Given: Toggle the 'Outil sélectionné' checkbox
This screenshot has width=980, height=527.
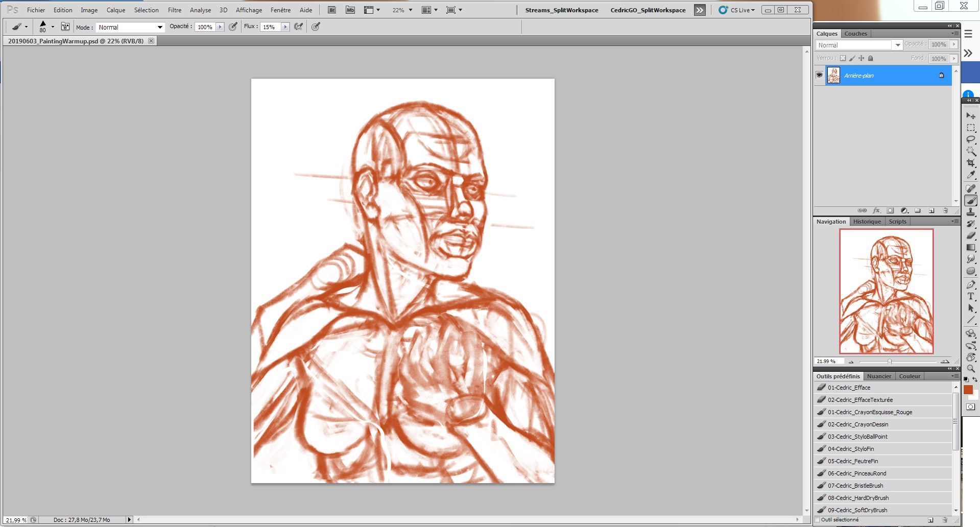Looking at the screenshot, I should pos(818,520).
